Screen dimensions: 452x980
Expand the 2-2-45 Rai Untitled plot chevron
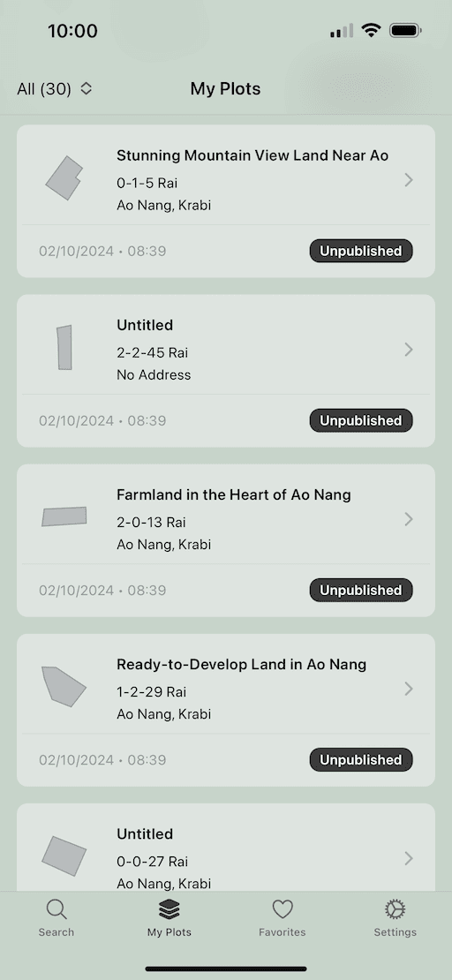(409, 350)
